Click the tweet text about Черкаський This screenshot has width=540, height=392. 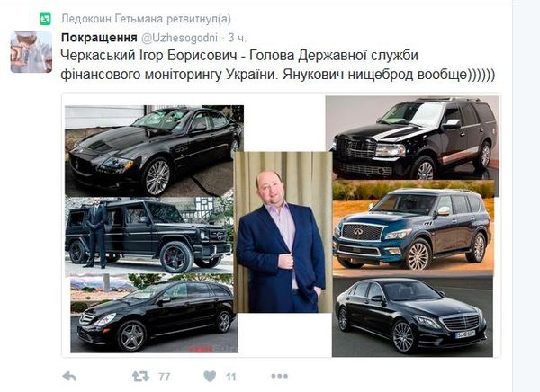point(278,65)
